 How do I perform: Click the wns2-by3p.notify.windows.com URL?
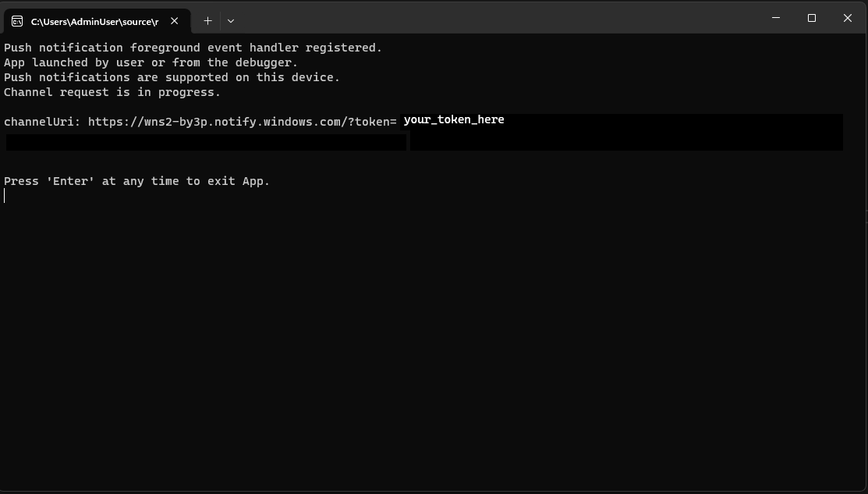[243, 122]
